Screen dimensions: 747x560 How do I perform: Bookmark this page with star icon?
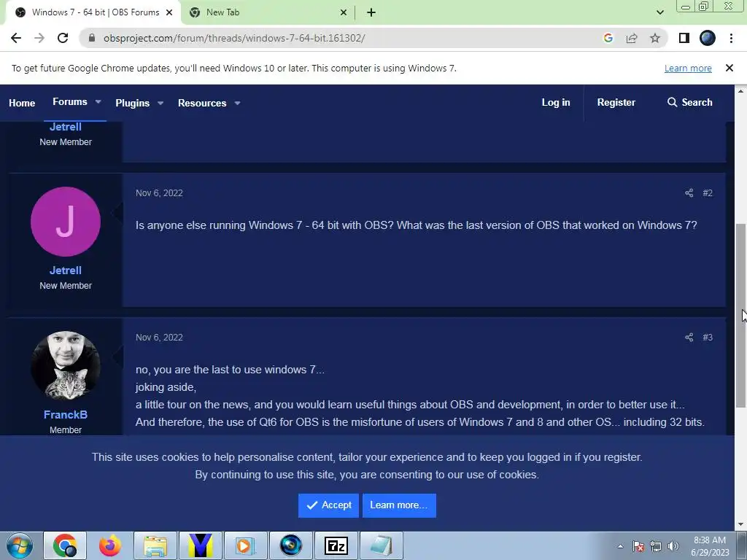point(655,38)
